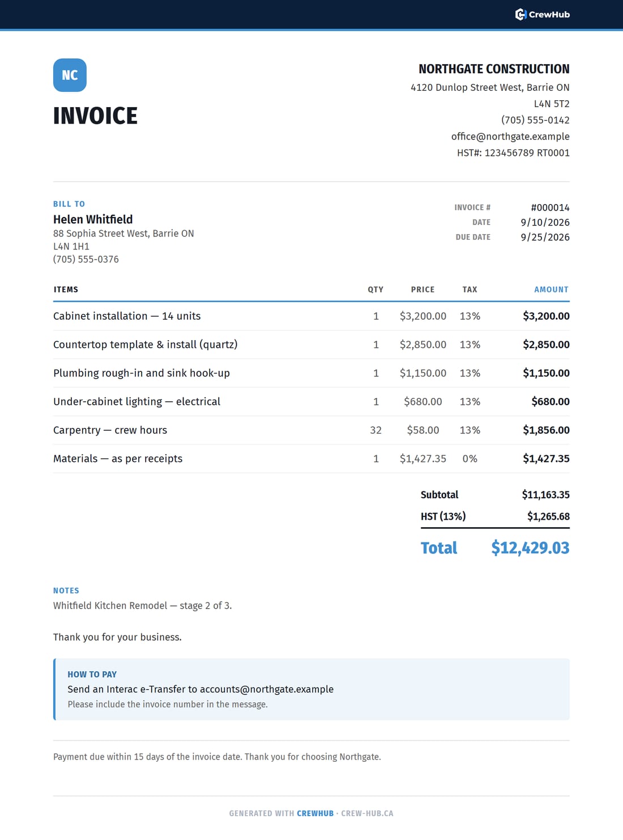Screen dimensions: 623x840
Task: Select the Materials — as per receipts item
Action: tap(118, 459)
